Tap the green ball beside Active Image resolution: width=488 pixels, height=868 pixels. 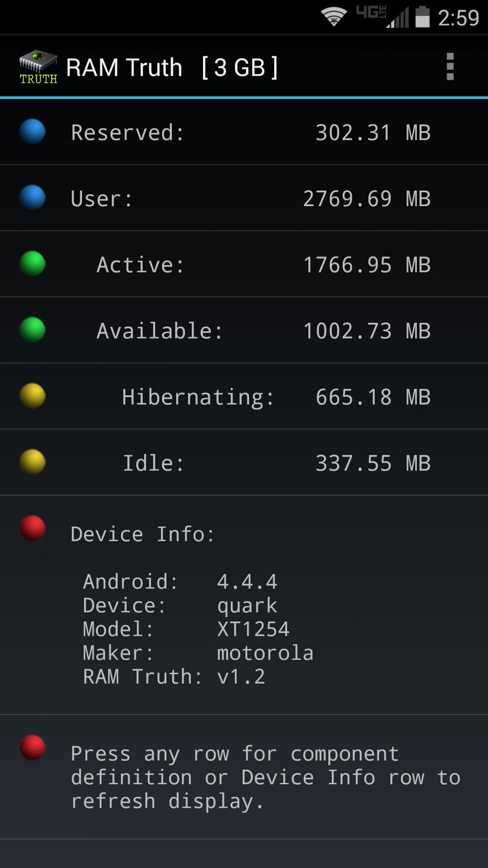(x=33, y=263)
